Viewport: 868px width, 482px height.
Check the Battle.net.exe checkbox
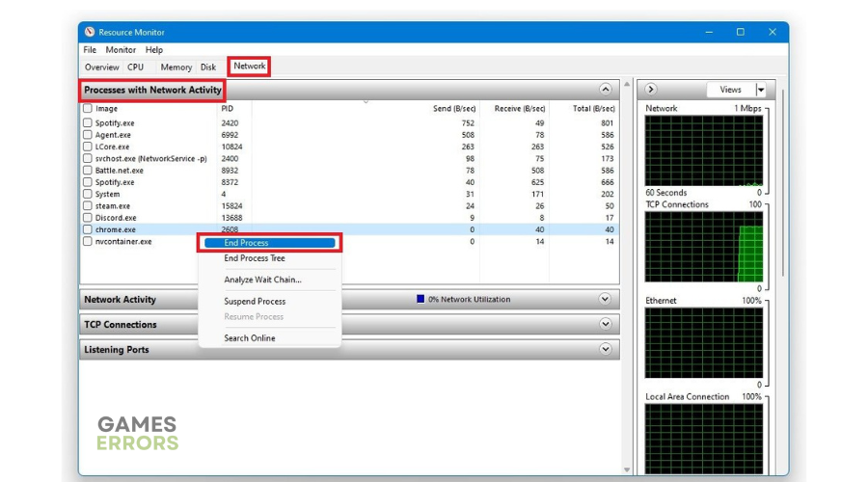(x=88, y=171)
